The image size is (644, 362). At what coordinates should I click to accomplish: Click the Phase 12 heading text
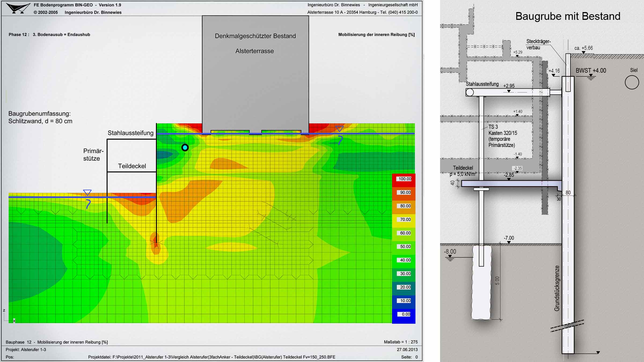[49, 35]
